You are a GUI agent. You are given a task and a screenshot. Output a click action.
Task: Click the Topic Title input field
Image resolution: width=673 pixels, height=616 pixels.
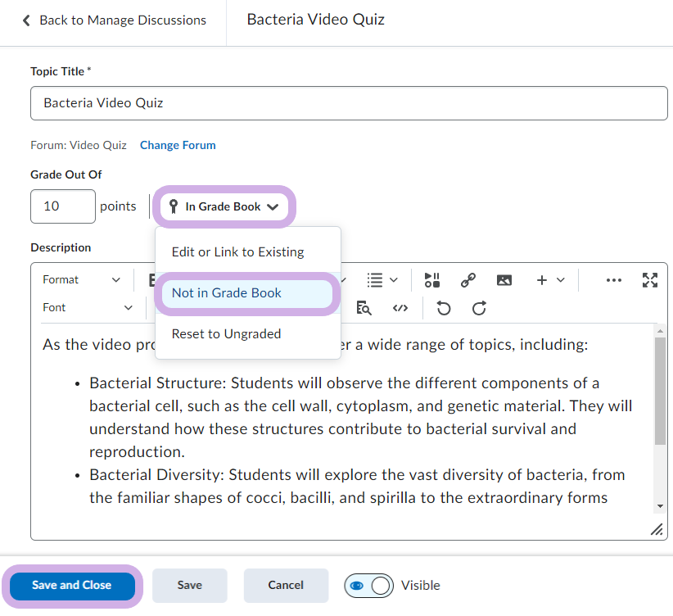349,103
